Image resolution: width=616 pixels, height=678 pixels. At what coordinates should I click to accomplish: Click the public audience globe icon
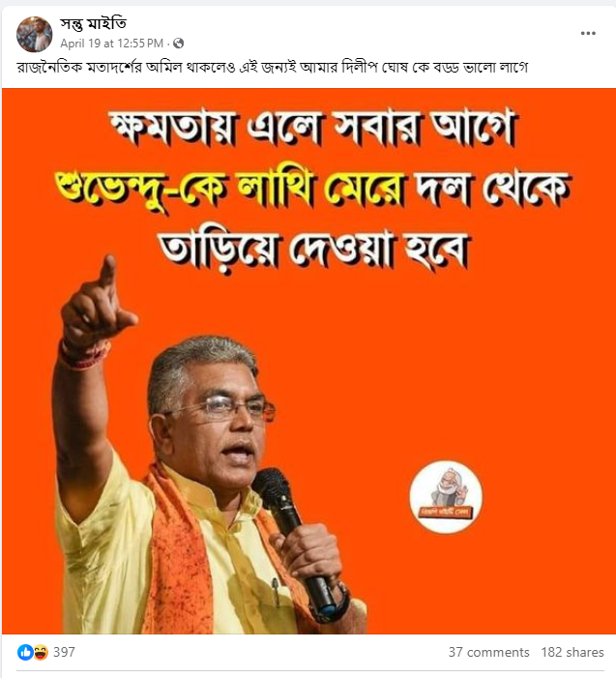[x=178, y=44]
